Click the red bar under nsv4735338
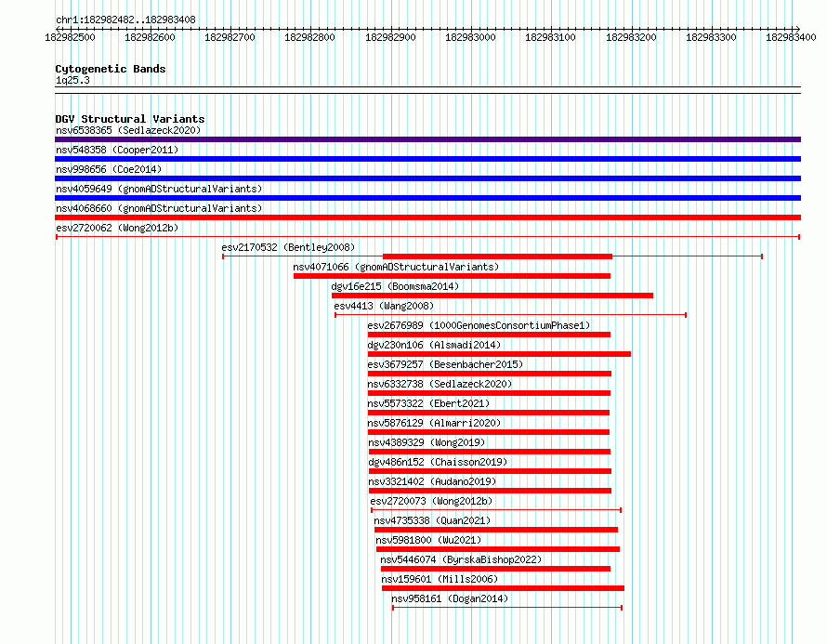827x644 pixels. pos(496,530)
